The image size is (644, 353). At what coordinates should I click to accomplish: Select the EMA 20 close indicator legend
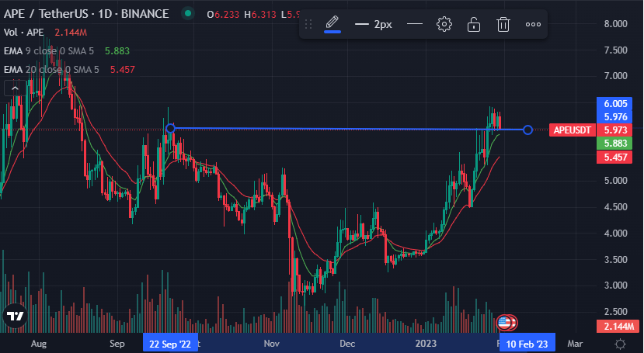point(51,69)
